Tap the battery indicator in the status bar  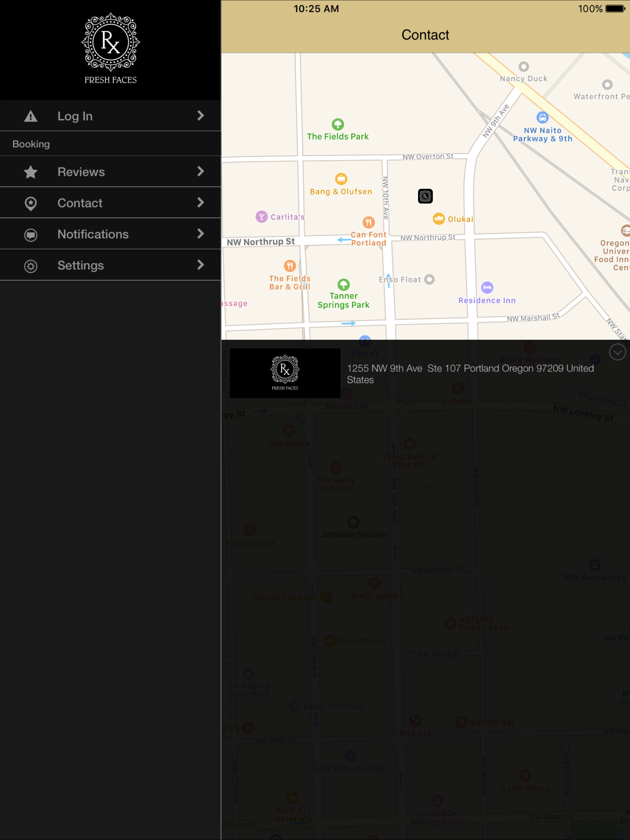pyautogui.click(x=615, y=8)
